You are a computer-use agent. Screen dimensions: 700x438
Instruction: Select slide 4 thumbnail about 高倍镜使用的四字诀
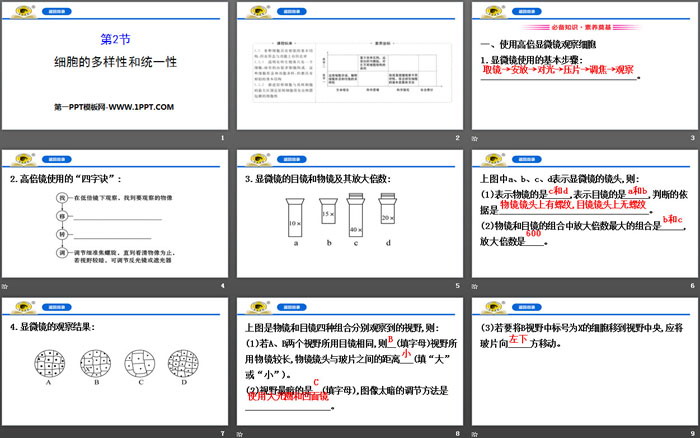pos(115,214)
